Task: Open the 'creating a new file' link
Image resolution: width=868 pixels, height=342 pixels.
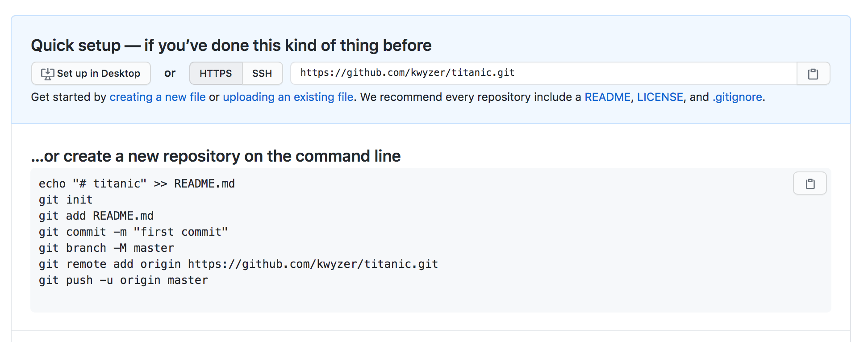Action: 158,97
